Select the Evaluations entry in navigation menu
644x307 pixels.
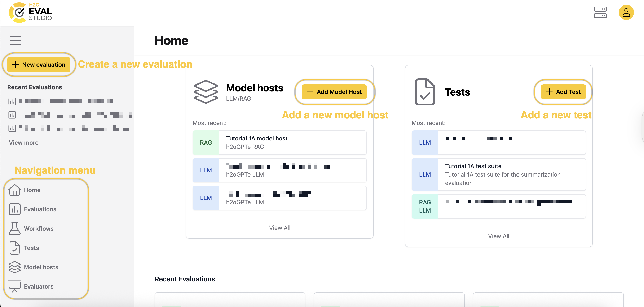pos(40,209)
